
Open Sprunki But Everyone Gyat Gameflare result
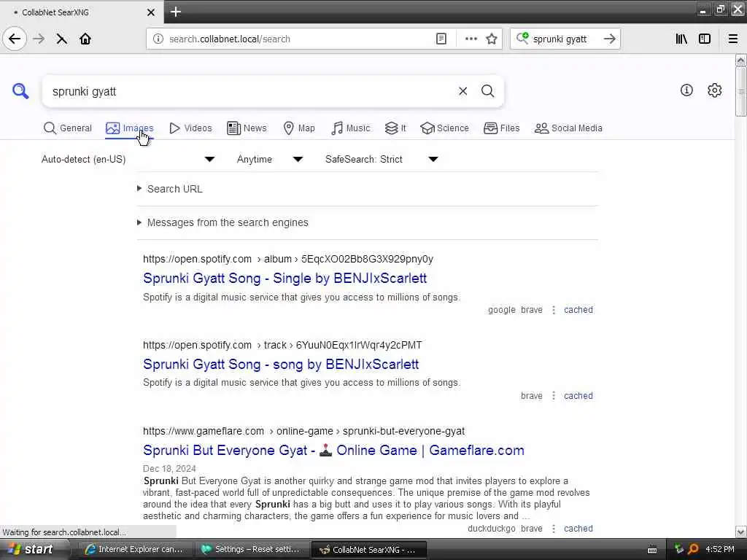pos(333,451)
